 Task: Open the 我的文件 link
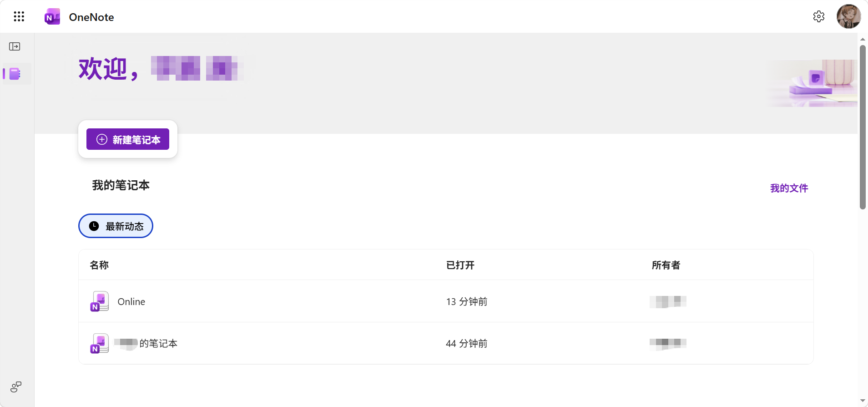pyautogui.click(x=789, y=188)
